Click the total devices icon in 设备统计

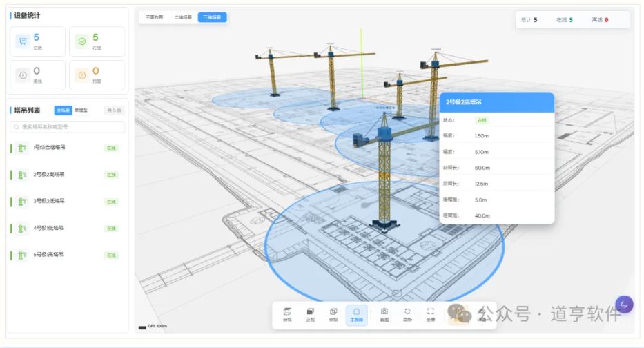[23, 41]
